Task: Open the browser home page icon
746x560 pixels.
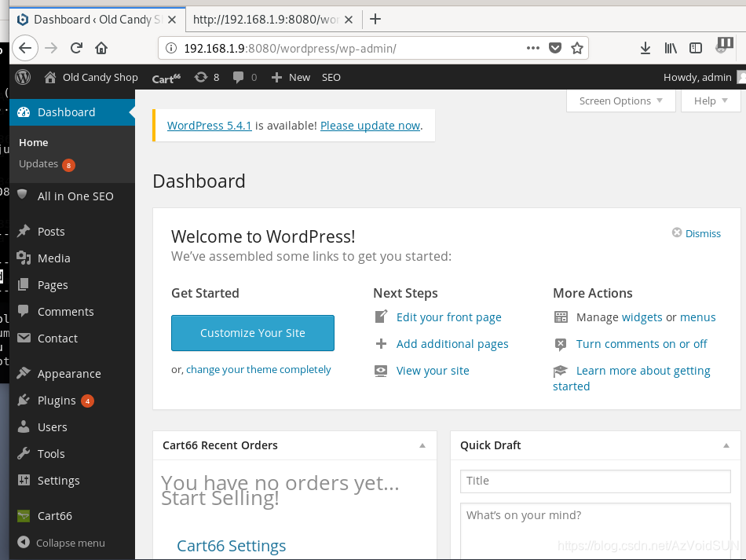Action: coord(101,48)
